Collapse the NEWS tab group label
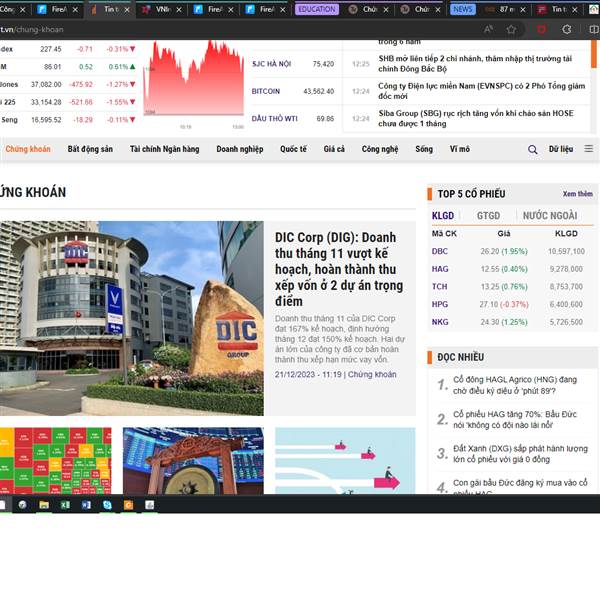 463,9
